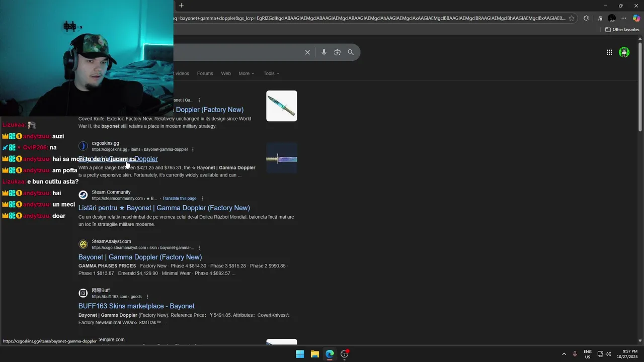Screen dimensions: 644x362
Task: Open the Buff result options menu
Action: pyautogui.click(x=147, y=297)
